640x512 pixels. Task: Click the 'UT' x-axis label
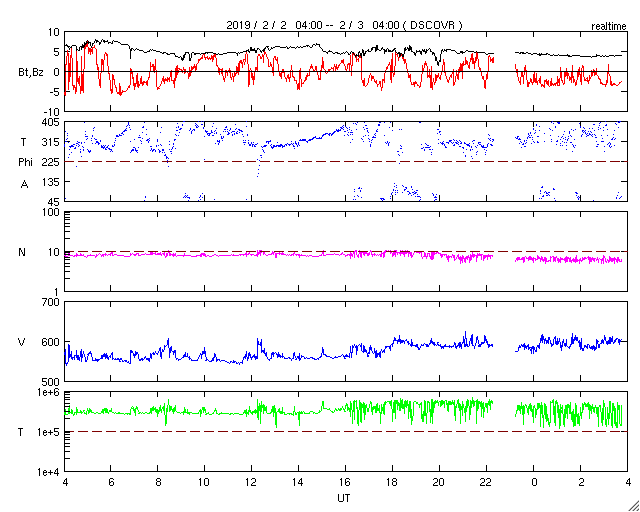tap(344, 498)
